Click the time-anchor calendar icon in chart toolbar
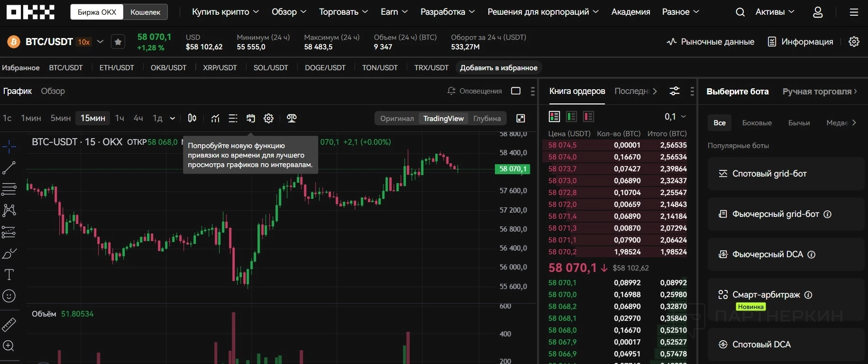Viewport: 868px width, 364px height. (251, 118)
